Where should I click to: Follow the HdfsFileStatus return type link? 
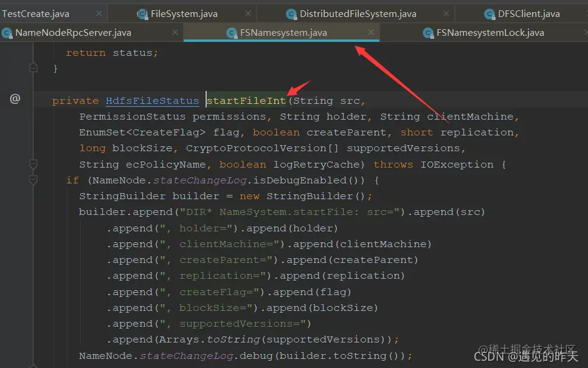tap(152, 101)
